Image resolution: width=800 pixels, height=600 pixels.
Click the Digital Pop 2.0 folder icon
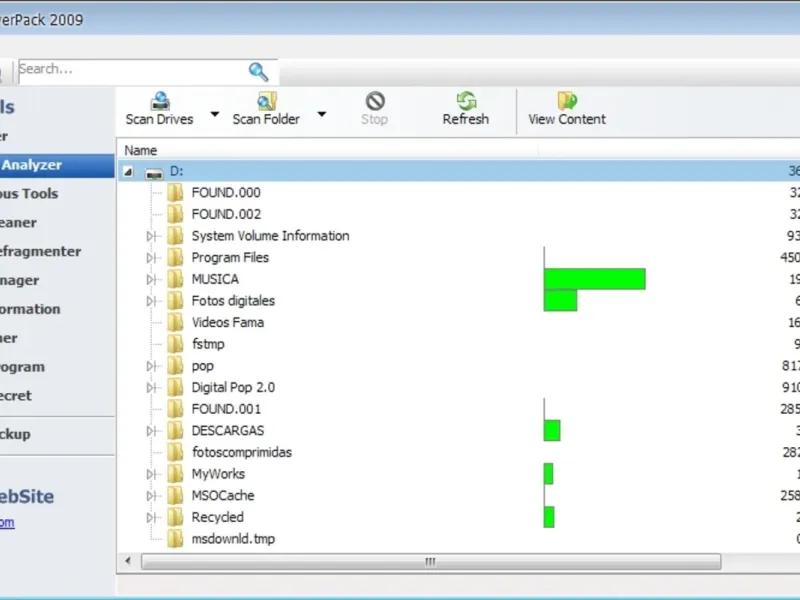175,387
